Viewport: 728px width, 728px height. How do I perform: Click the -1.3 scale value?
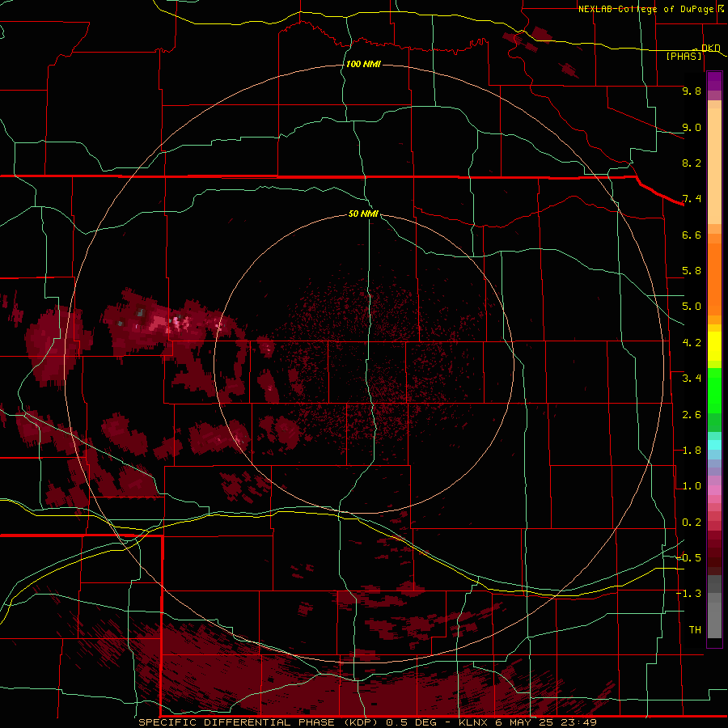tap(689, 594)
